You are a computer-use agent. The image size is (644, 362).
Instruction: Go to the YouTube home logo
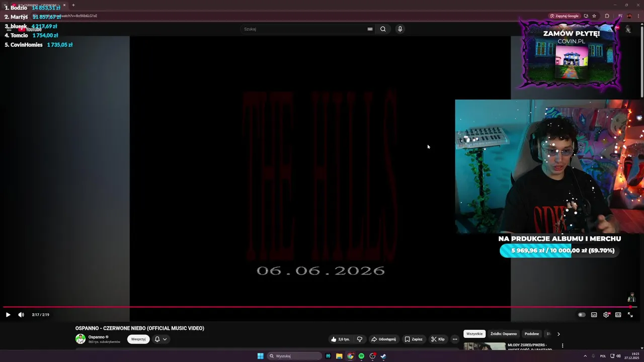30,29
